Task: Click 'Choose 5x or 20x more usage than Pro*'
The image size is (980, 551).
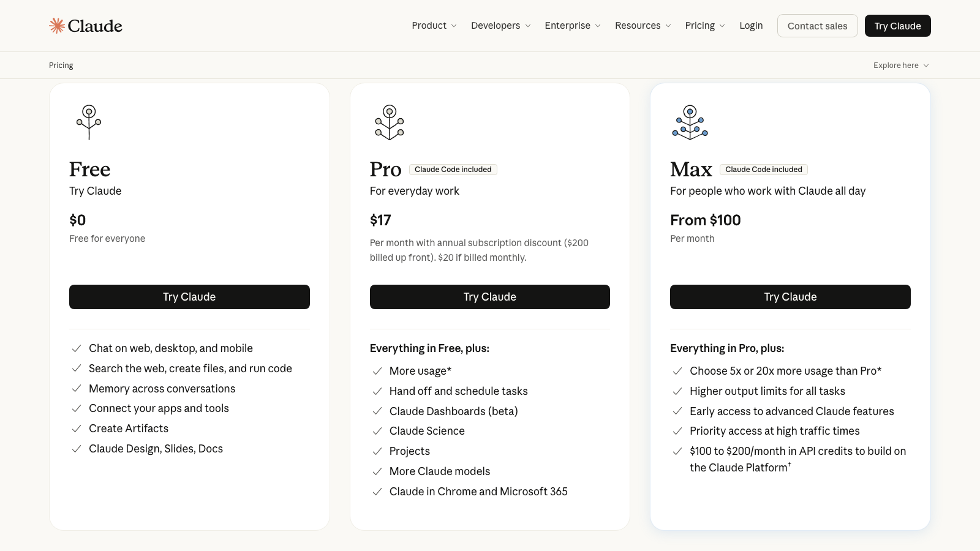Action: [786, 371]
